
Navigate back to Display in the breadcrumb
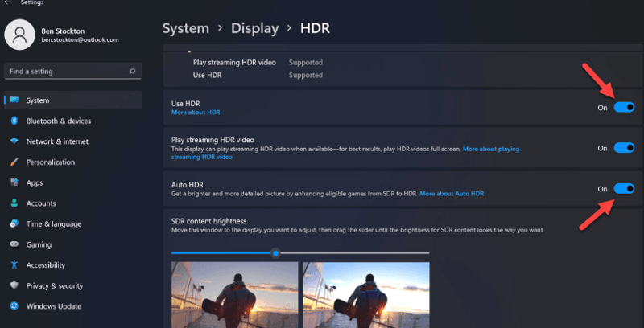254,28
